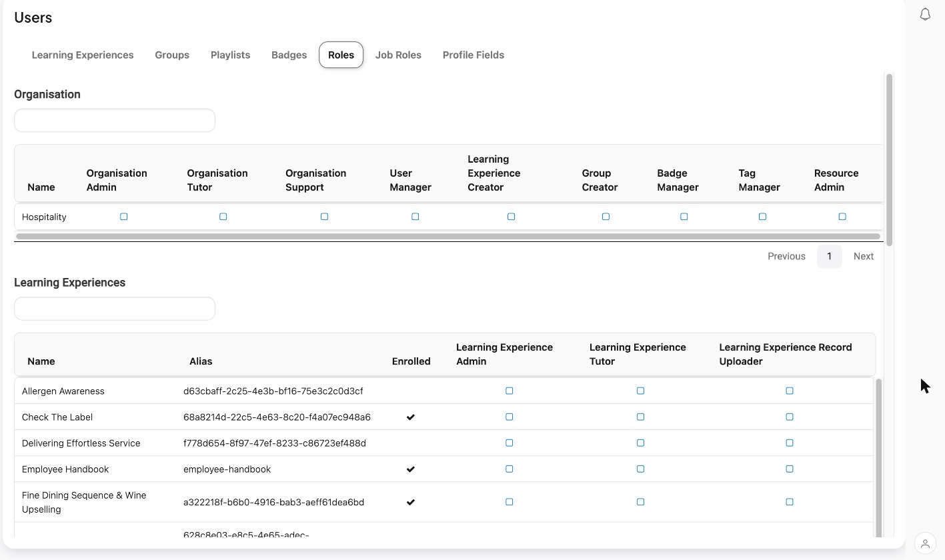
Task: Click the enrolled checkmark for Check The Label
Action: click(411, 417)
